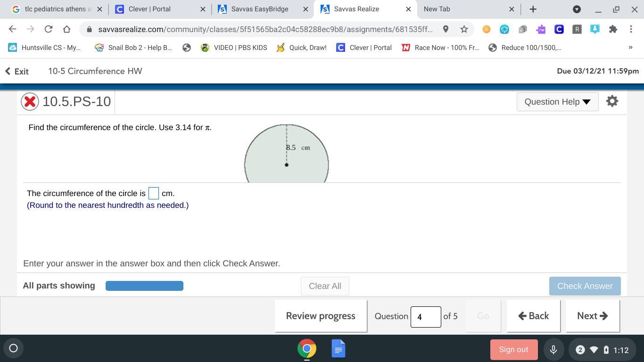644x362 pixels.
Task: Open Google Chrome from the shelf
Action: coord(306,349)
